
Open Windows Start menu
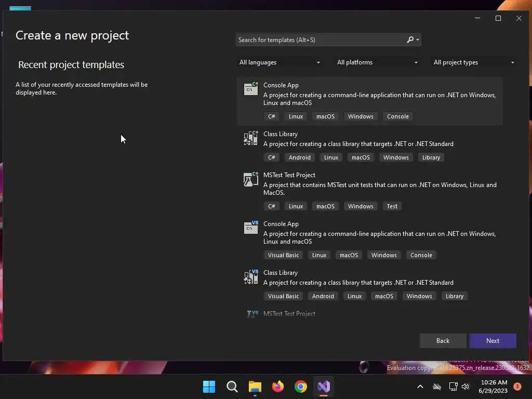click(209, 387)
